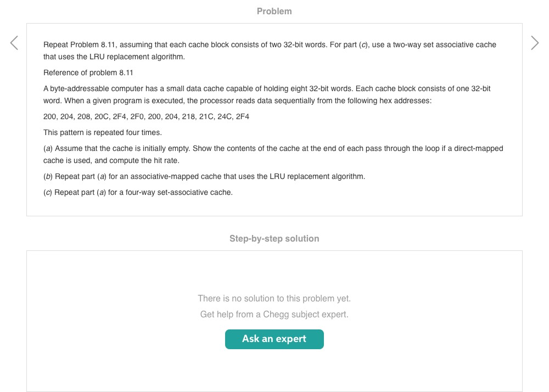This screenshot has width=549, height=392.
Task: Click 'This pattern is repeated four times' line
Action: click(x=103, y=132)
